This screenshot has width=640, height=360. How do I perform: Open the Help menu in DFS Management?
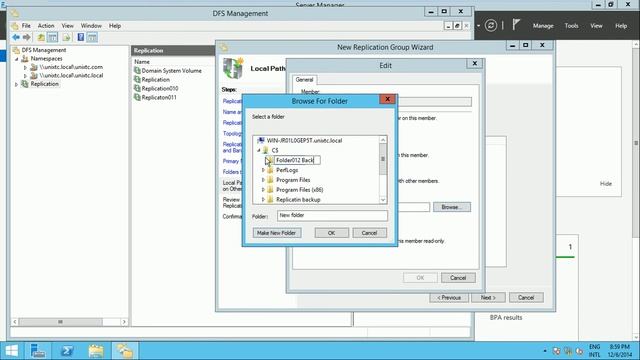115,26
